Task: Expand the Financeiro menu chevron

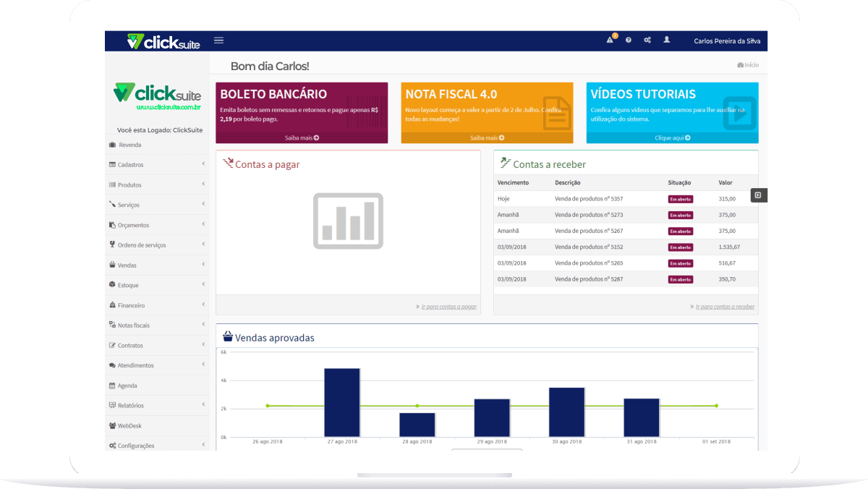Action: [204, 305]
